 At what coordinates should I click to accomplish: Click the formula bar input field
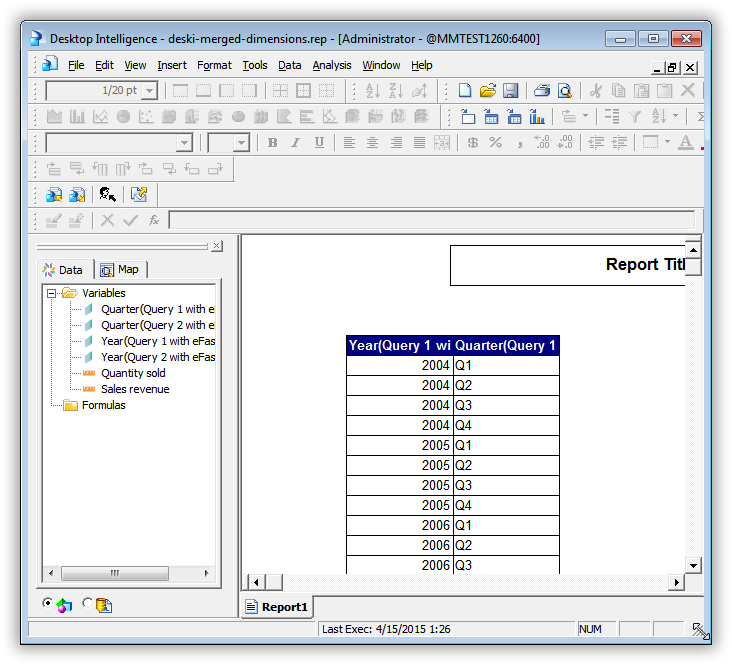pos(432,220)
